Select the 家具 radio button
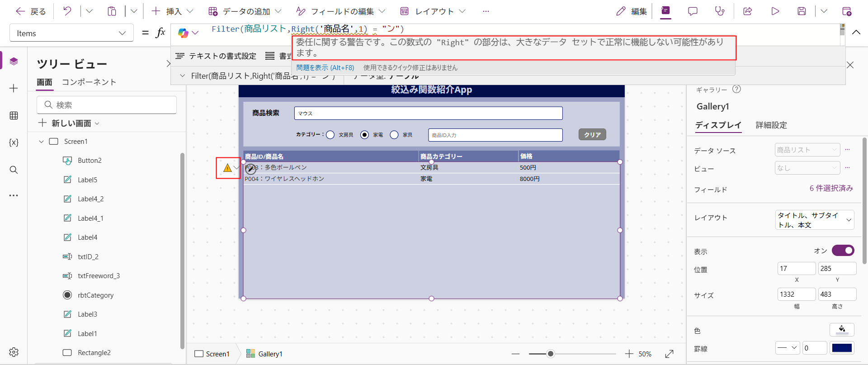This screenshot has width=868, height=365. coord(394,135)
